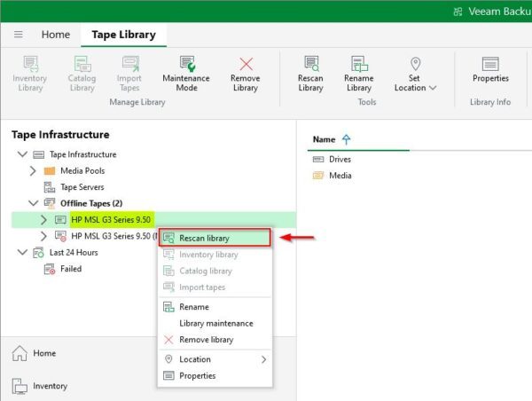Click Failed node icon
This screenshot has height=401, width=532.
click(50, 269)
